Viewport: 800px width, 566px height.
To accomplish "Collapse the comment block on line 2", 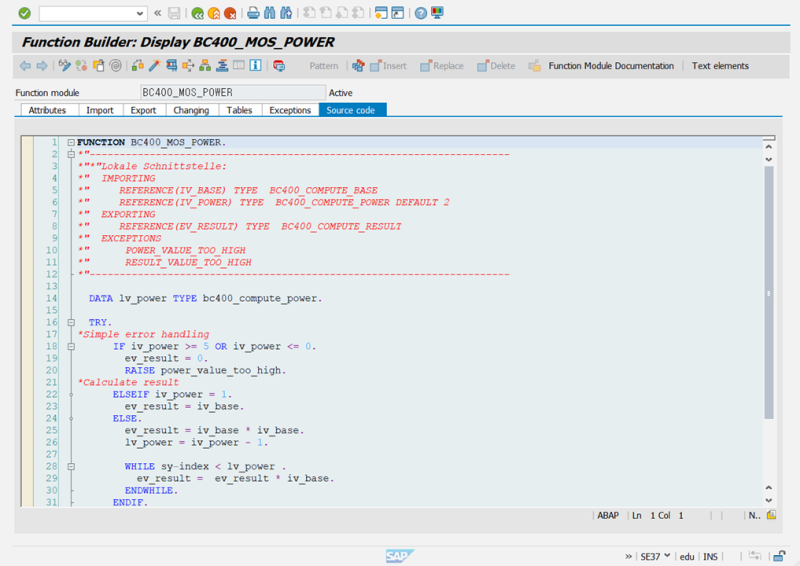I will point(71,154).
